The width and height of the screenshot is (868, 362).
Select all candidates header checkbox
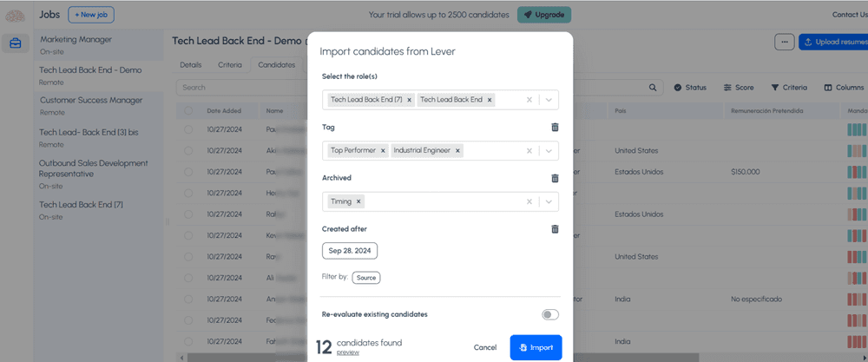tap(187, 111)
